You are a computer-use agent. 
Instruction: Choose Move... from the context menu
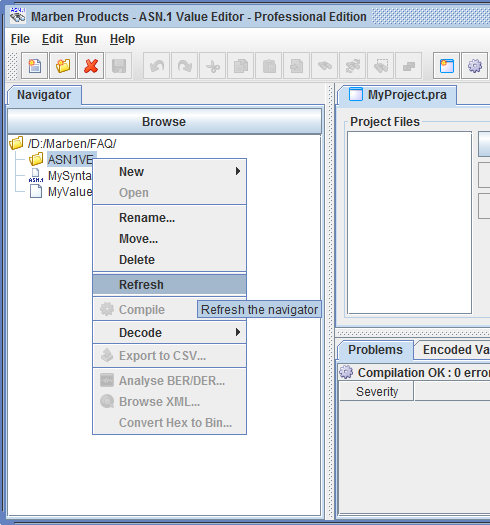(x=169, y=239)
